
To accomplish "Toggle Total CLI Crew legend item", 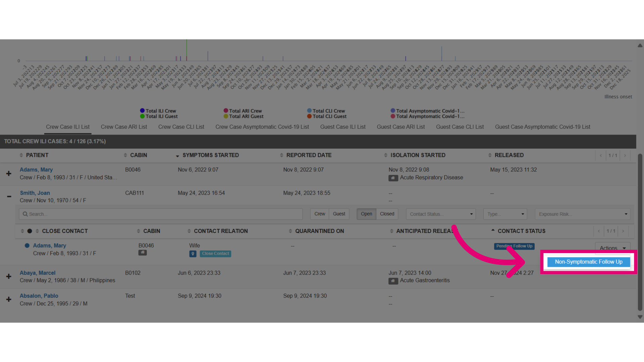I will 326,111.
